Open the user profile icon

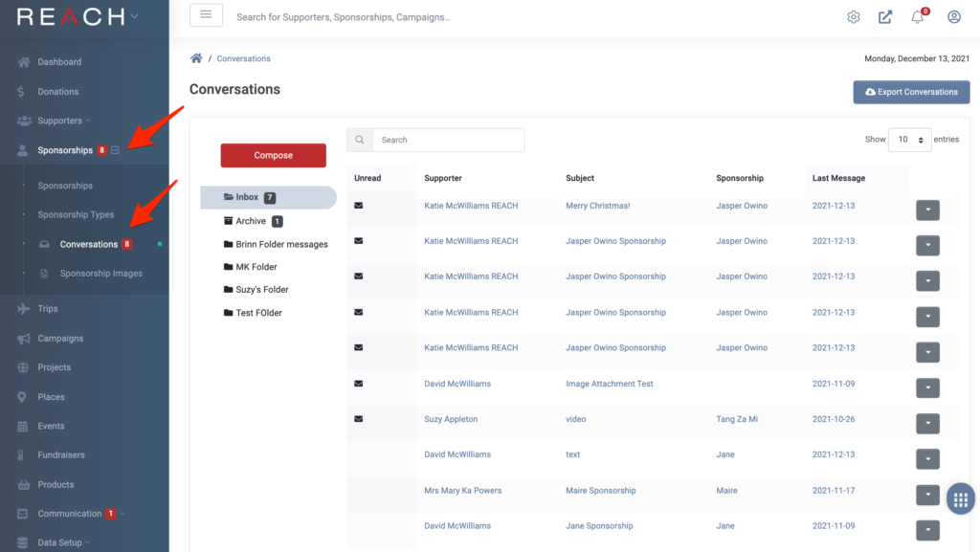pyautogui.click(x=954, y=17)
